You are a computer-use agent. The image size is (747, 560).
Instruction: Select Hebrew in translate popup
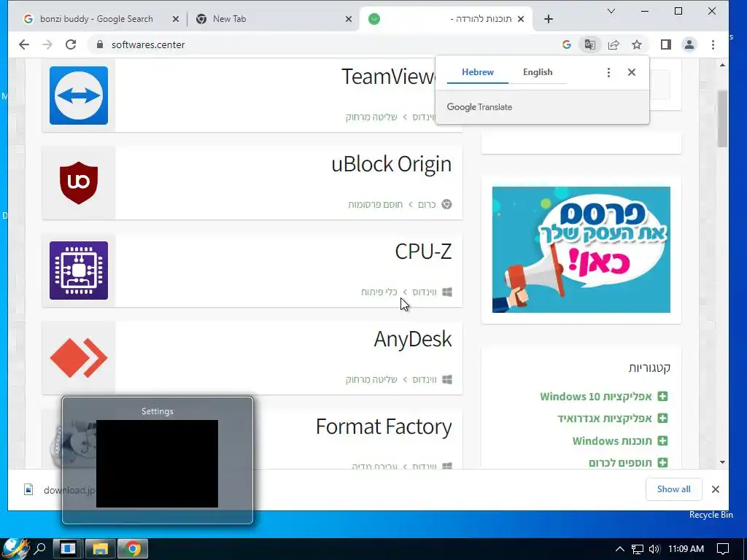tap(477, 72)
